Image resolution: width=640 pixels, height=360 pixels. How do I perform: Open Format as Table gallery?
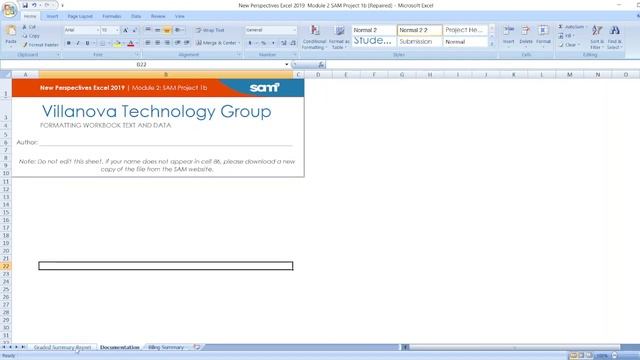[x=339, y=37]
